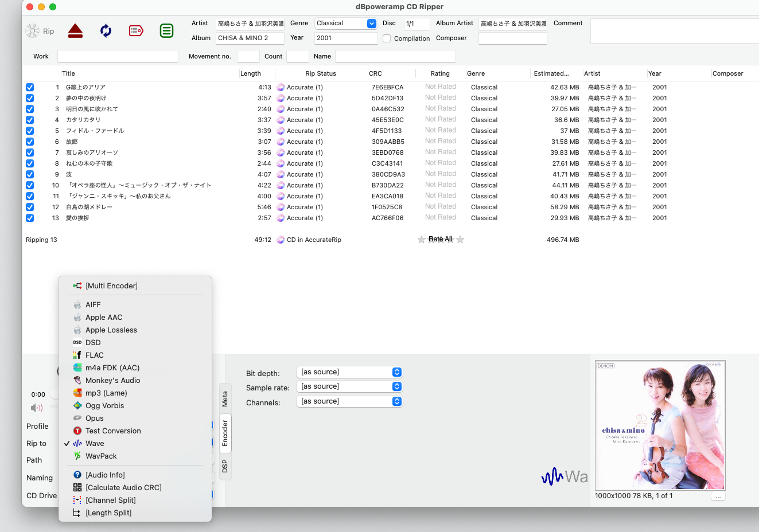Image resolution: width=759 pixels, height=532 pixels.
Task: Enable the Compilation checkbox
Action: point(387,38)
